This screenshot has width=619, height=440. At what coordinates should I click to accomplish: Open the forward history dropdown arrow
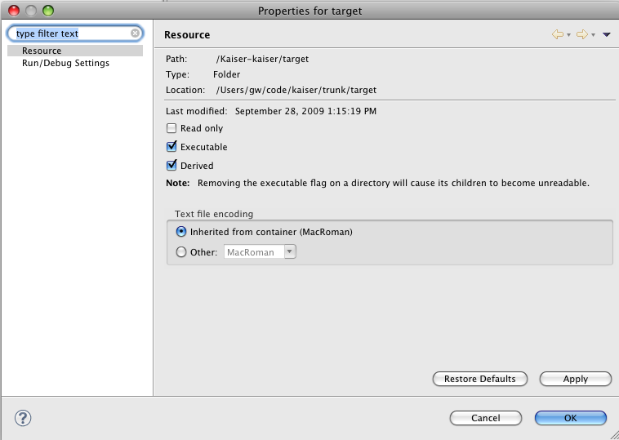pos(593,35)
